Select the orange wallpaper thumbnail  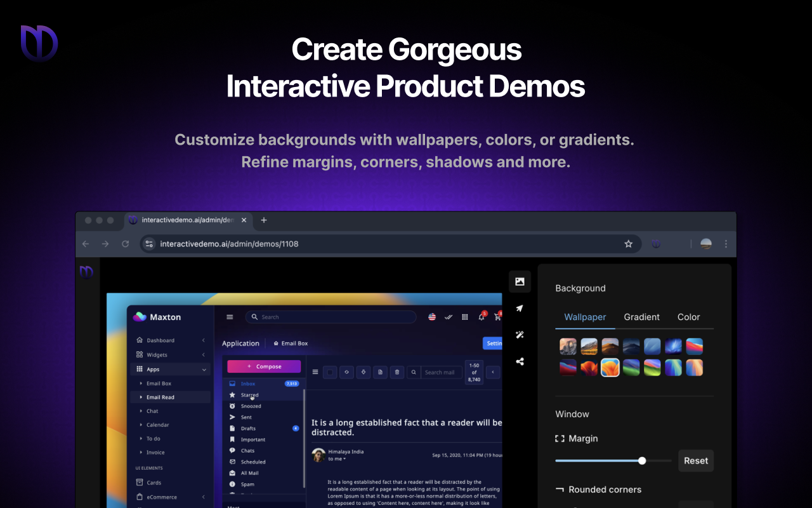pos(610,367)
